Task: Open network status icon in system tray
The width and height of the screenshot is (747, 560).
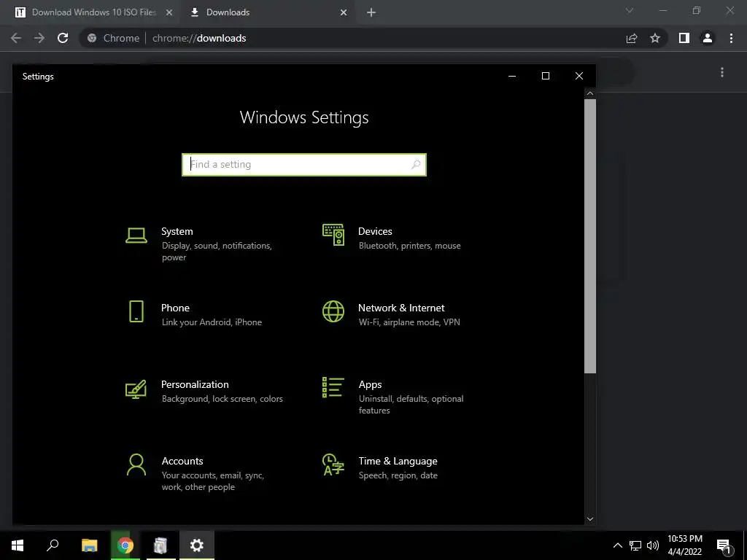Action: coord(635,545)
